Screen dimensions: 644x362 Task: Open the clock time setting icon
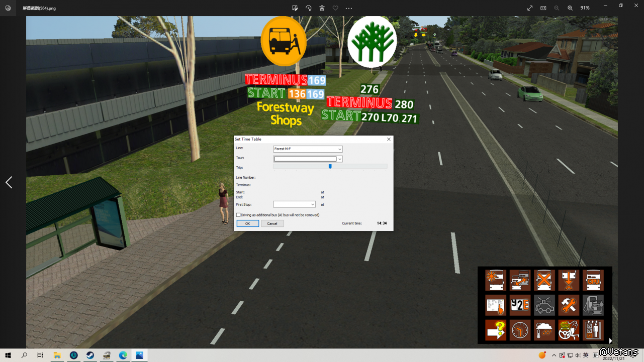(x=520, y=330)
